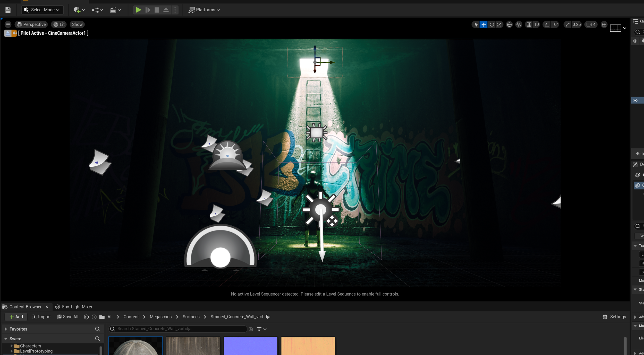Toggle rotation angle snapping
The image size is (644, 355).
pyautogui.click(x=546, y=24)
